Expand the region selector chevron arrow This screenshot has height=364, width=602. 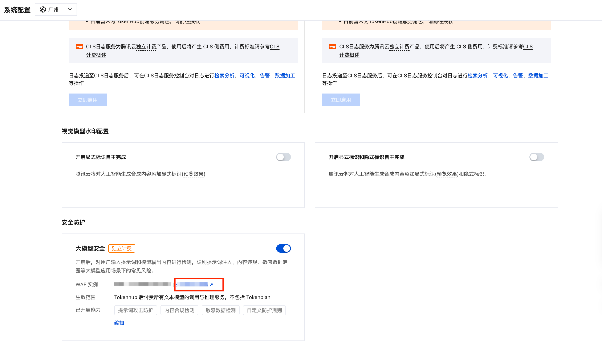[70, 9]
